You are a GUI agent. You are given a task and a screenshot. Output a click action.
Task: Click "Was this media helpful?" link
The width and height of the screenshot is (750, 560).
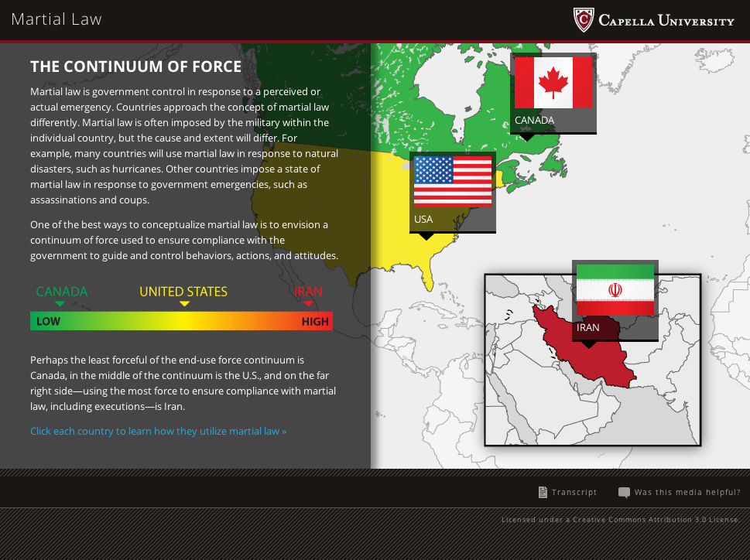click(x=687, y=492)
